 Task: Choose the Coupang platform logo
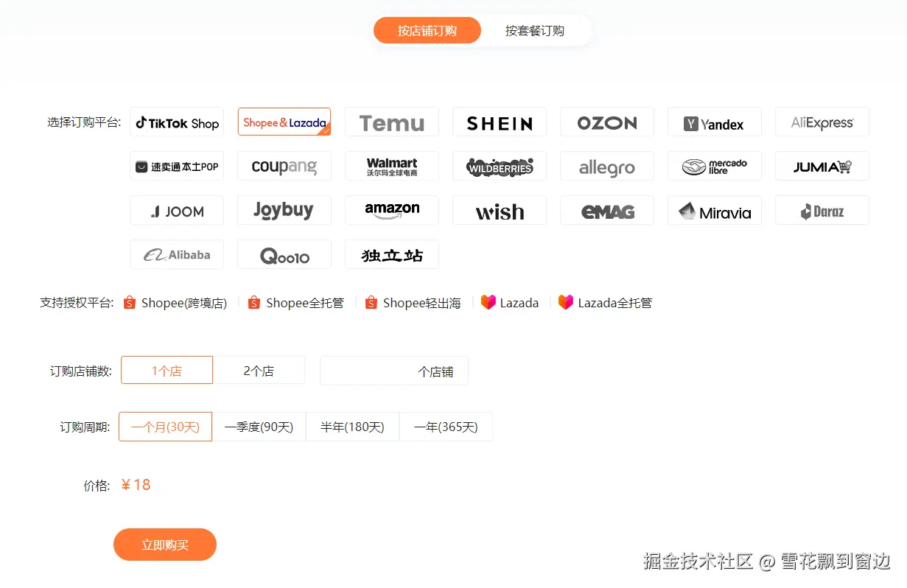click(x=284, y=167)
